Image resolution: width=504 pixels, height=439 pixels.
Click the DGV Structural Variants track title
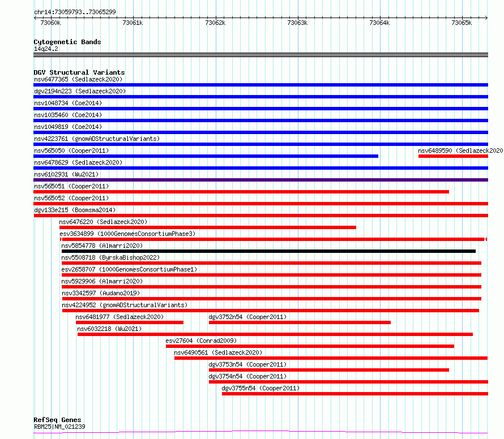pos(79,72)
